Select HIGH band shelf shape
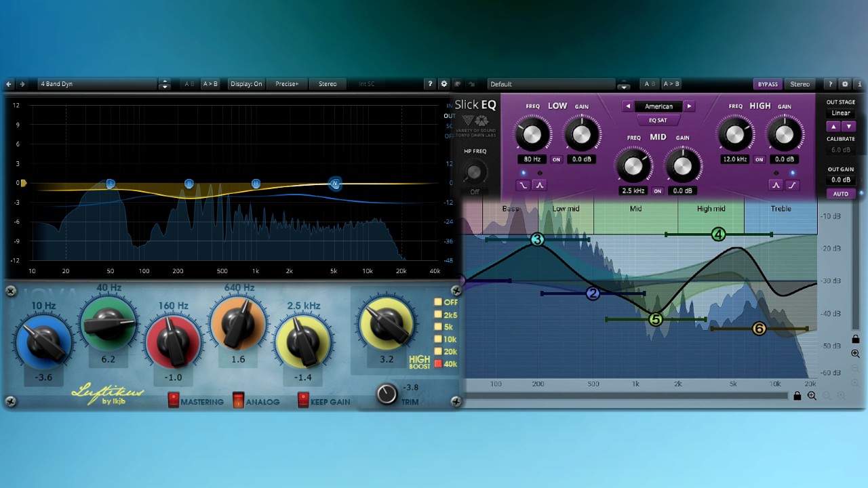868x488 pixels. coord(792,185)
